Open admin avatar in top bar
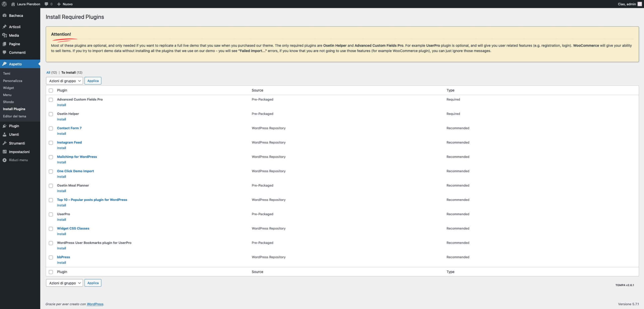The height and width of the screenshot is (309, 644). (x=639, y=4)
